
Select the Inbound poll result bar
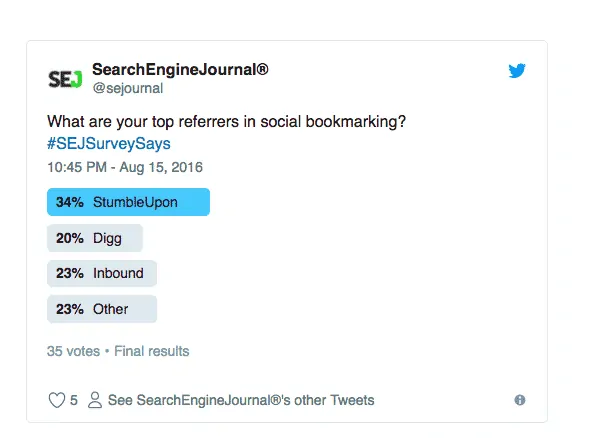pyautogui.click(x=102, y=273)
